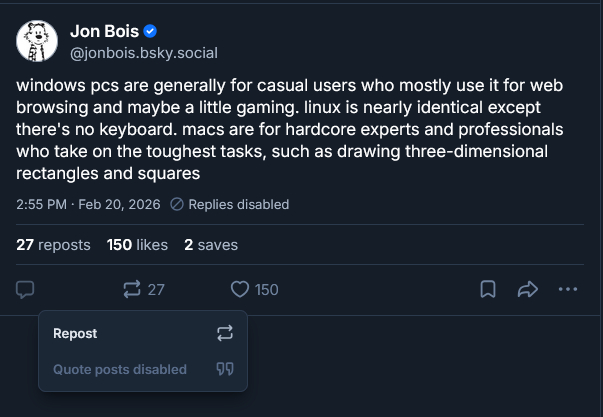Click the Replies disabled label

(x=230, y=204)
